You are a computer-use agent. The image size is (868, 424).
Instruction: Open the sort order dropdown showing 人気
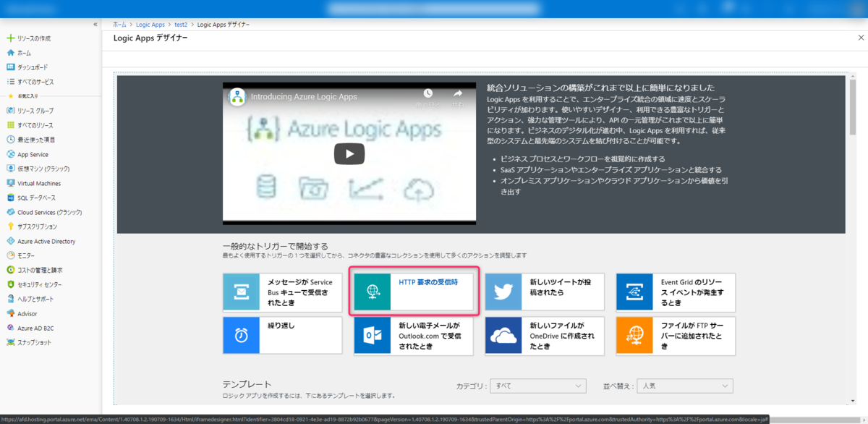click(x=686, y=386)
